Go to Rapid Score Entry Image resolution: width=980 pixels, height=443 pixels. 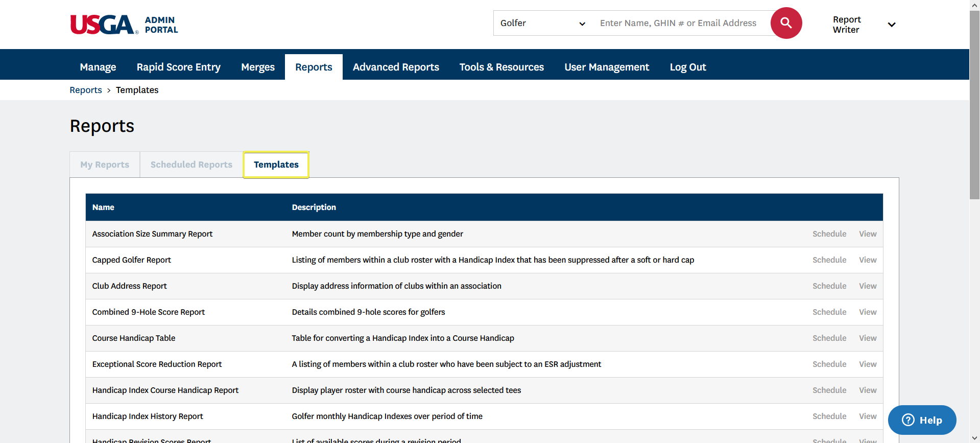pyautogui.click(x=178, y=67)
